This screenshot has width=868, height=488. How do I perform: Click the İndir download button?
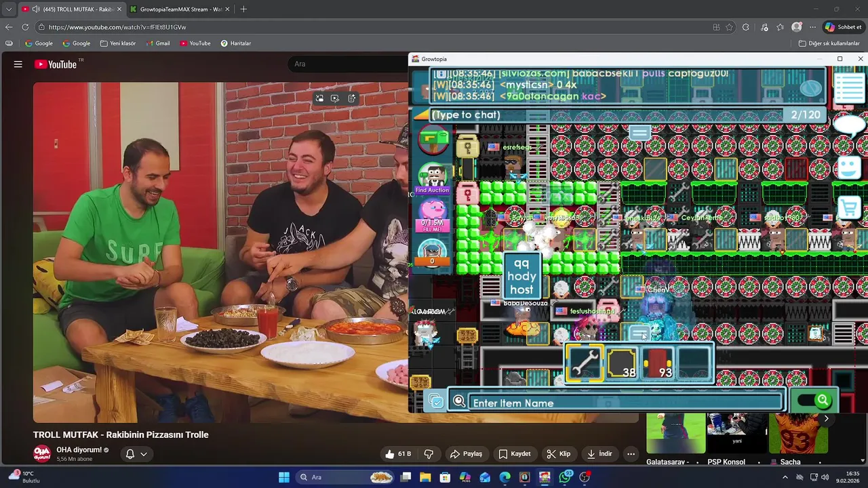click(x=600, y=454)
